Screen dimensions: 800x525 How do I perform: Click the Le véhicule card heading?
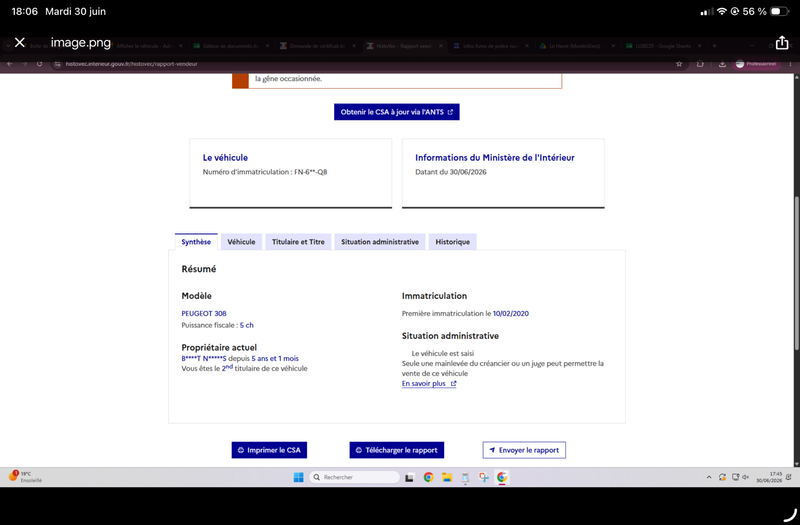pos(225,158)
